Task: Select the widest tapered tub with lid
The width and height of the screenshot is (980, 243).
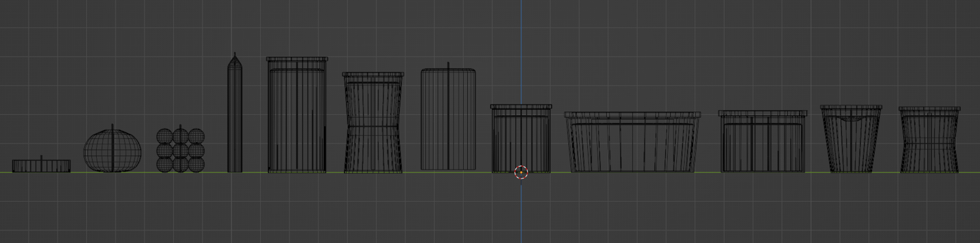Action: (x=632, y=142)
